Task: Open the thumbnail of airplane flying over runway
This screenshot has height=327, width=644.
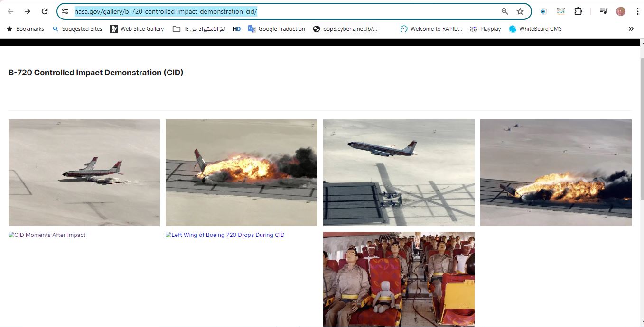Action: pyautogui.click(x=399, y=173)
